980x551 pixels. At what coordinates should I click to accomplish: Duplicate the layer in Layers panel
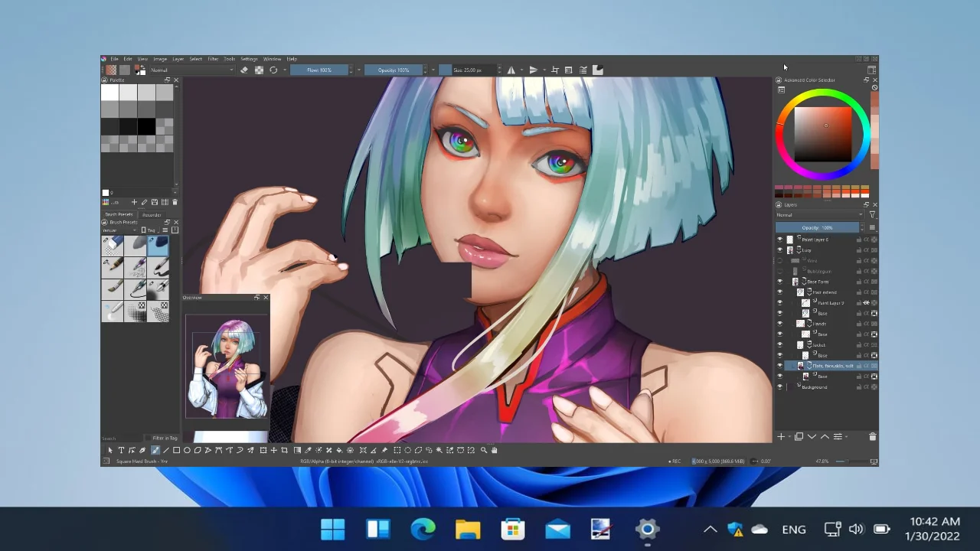pos(799,436)
